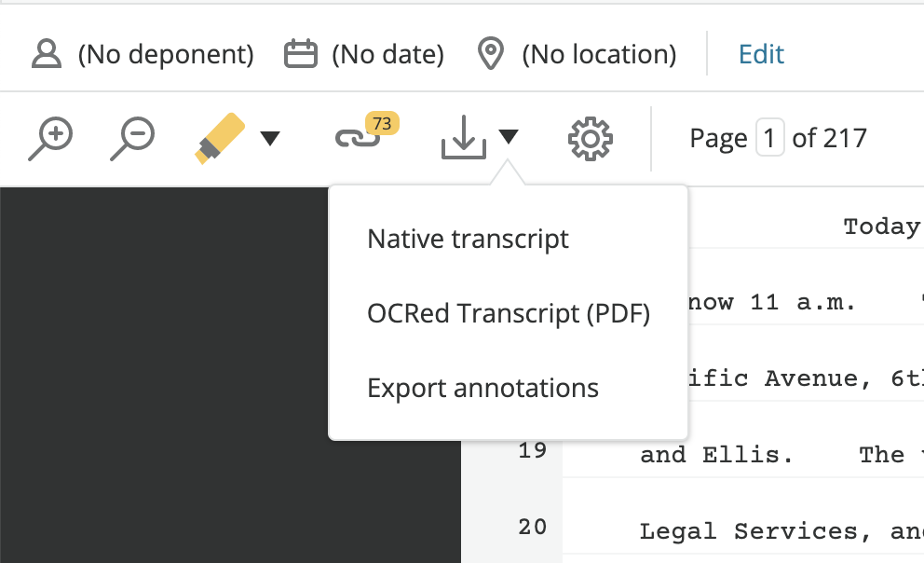Click the calendar date icon
The image size is (924, 563).
[x=301, y=54]
